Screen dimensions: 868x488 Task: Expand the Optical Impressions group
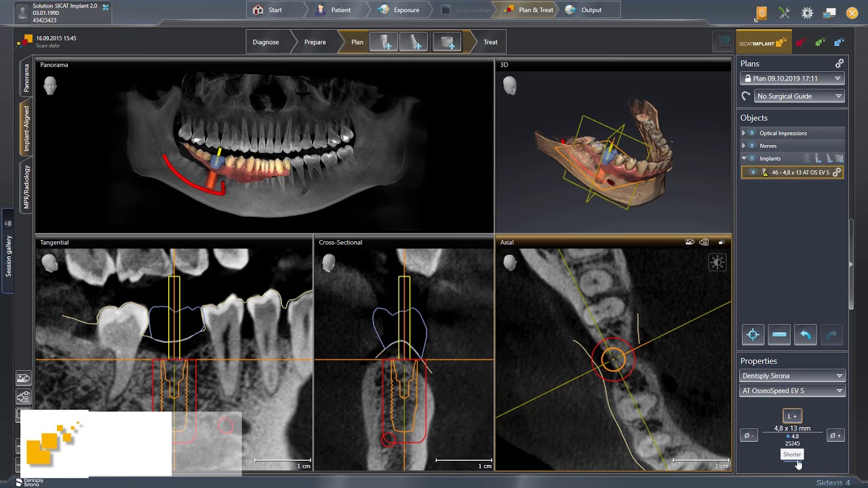click(743, 133)
